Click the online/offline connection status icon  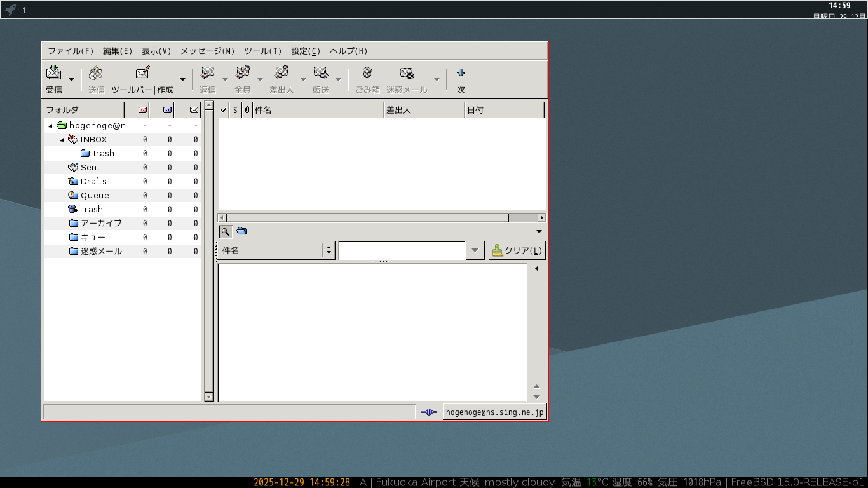tap(429, 412)
